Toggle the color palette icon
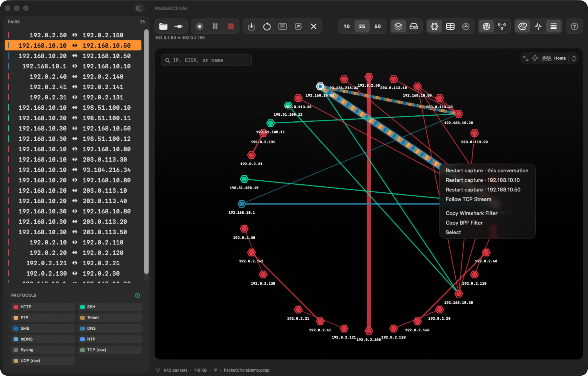 523,26
